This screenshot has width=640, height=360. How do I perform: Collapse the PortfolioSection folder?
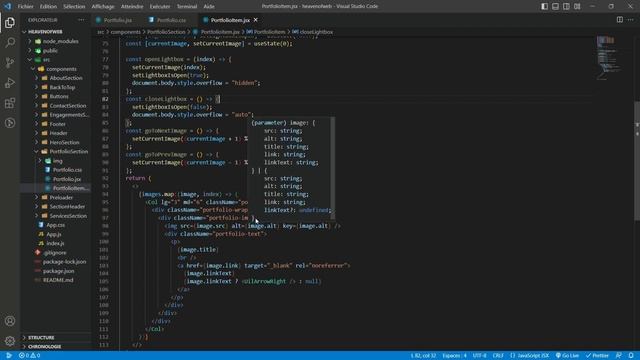[x=36, y=151]
